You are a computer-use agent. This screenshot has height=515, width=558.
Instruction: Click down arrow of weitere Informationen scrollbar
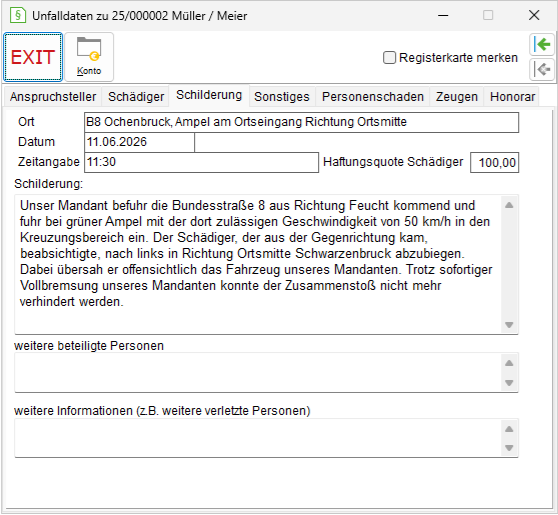509,448
